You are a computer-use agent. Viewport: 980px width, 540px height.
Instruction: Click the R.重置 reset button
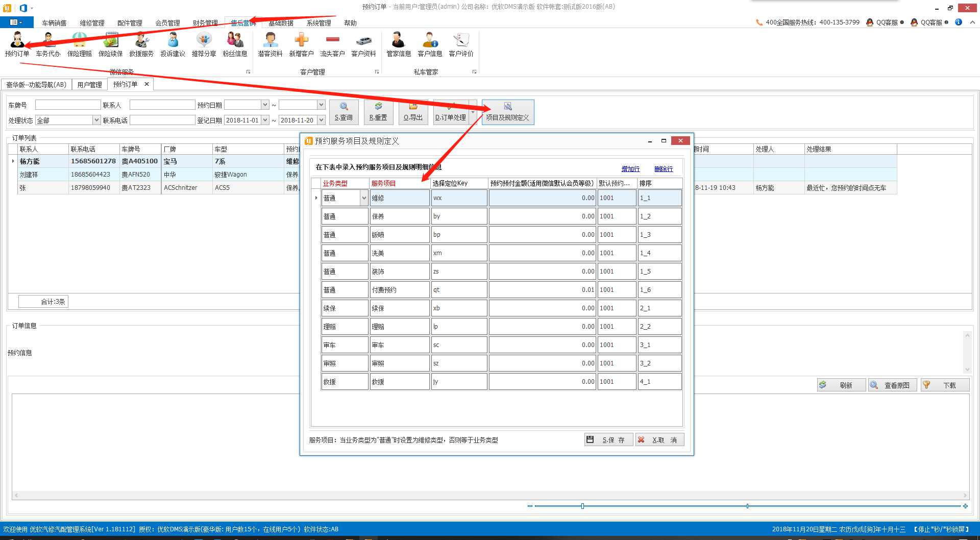coord(378,112)
